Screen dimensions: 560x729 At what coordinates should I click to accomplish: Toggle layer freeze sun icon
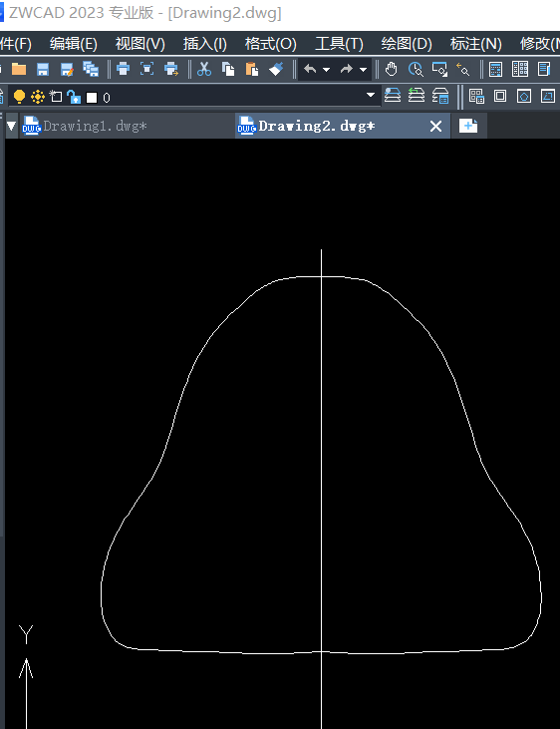point(38,97)
